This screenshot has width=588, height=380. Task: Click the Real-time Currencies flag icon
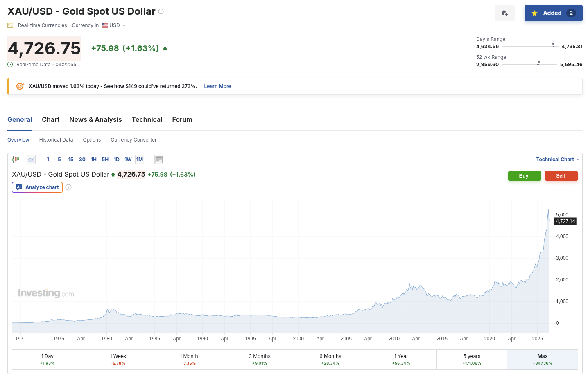(x=10, y=25)
